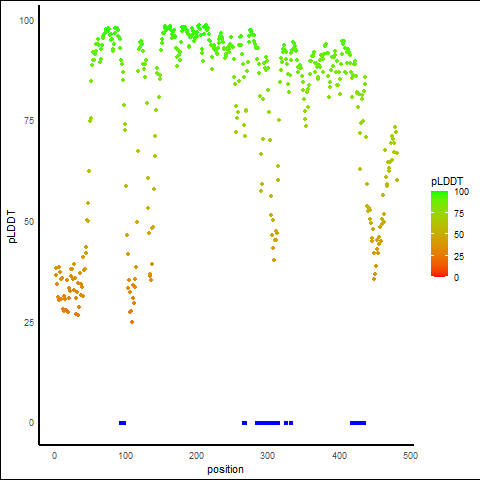Click the longest blue bar near position 300
The image size is (480, 480).
pyautogui.click(x=267, y=423)
